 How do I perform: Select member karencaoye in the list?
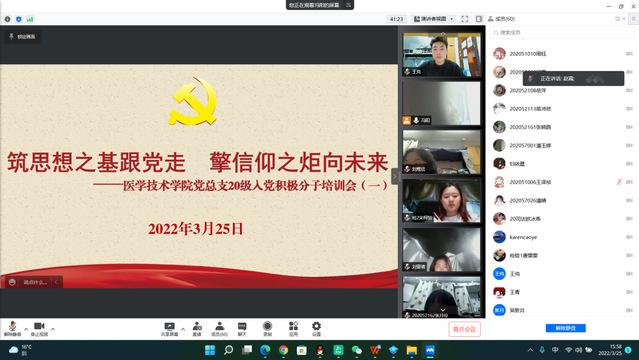pos(562,237)
